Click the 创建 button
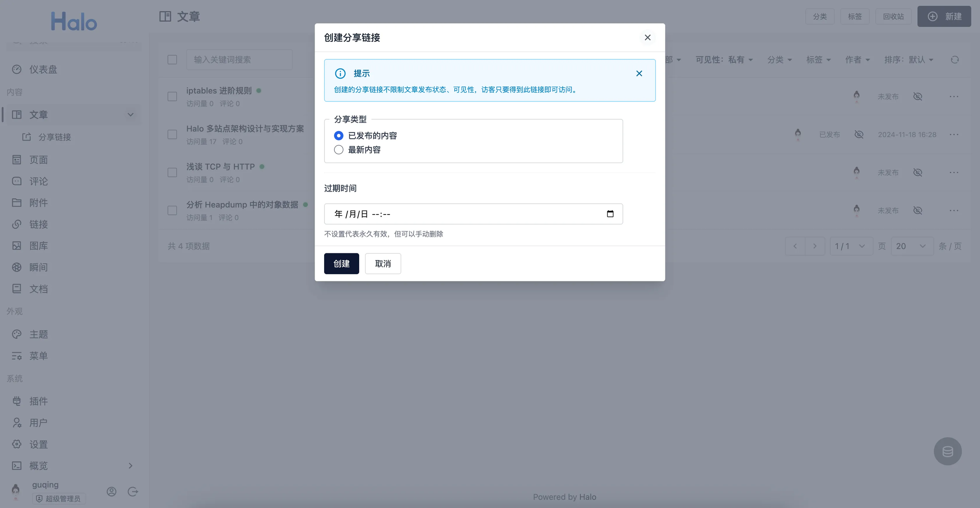The image size is (980, 508). pos(341,264)
